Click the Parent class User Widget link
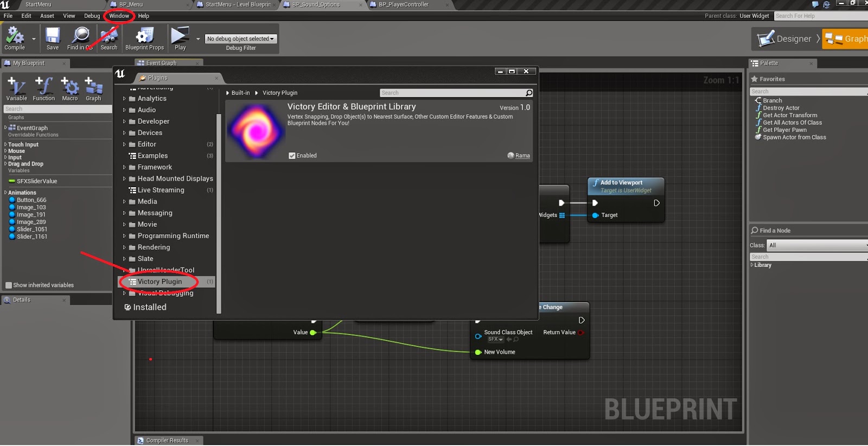The image size is (868, 446). (754, 16)
